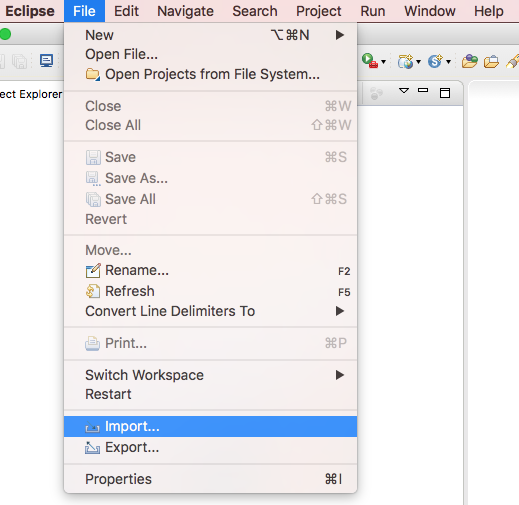
Task: Choose Restart from the File menu
Action: click(x=210, y=394)
